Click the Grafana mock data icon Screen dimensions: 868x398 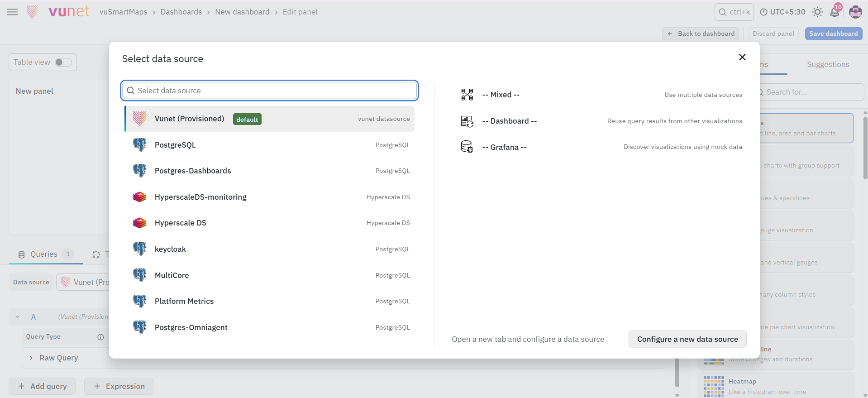[x=467, y=147]
